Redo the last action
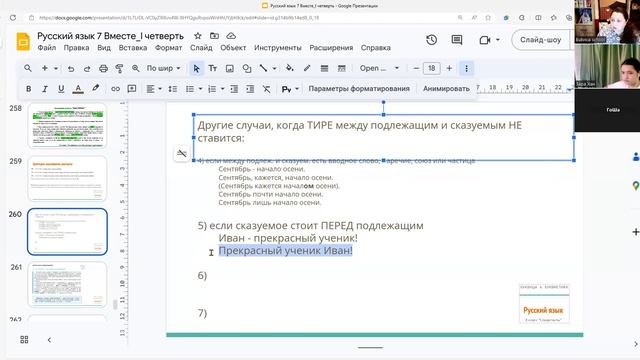640x360 pixels. click(x=87, y=69)
